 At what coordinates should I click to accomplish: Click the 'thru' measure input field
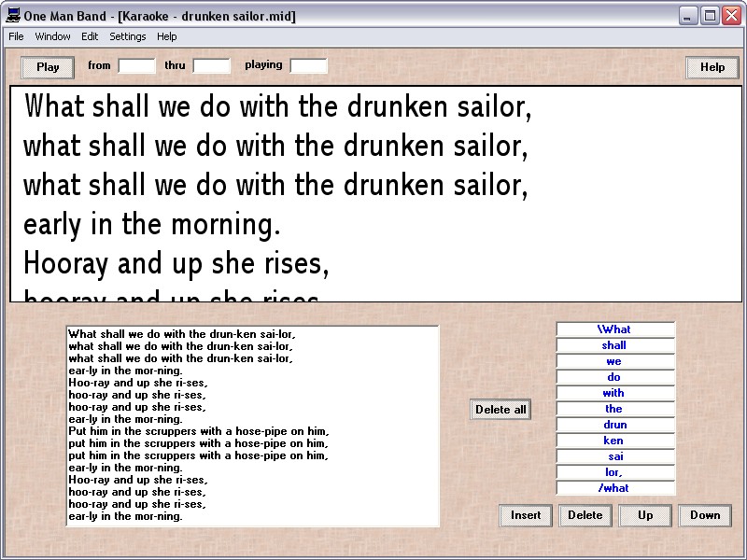(212, 65)
